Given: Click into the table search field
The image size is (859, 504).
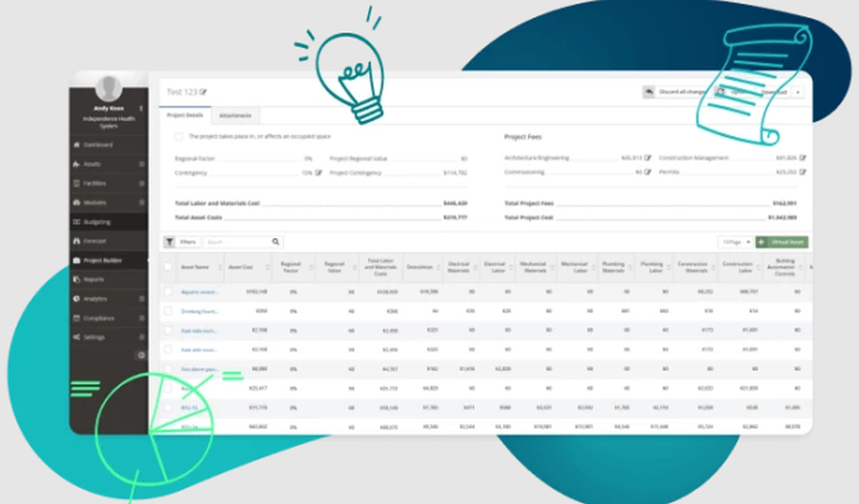Looking at the screenshot, I should pyautogui.click(x=238, y=241).
